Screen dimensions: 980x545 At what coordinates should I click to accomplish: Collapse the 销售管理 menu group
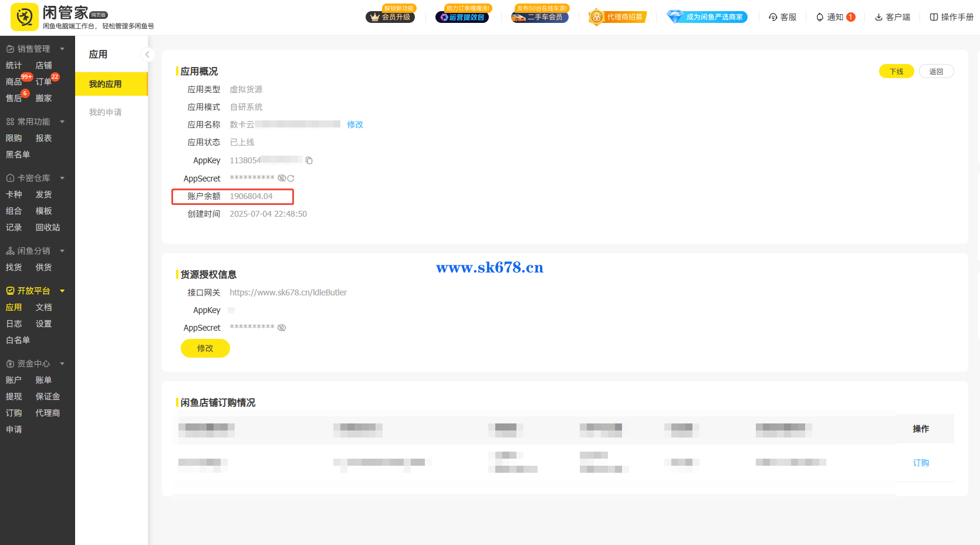coord(62,49)
